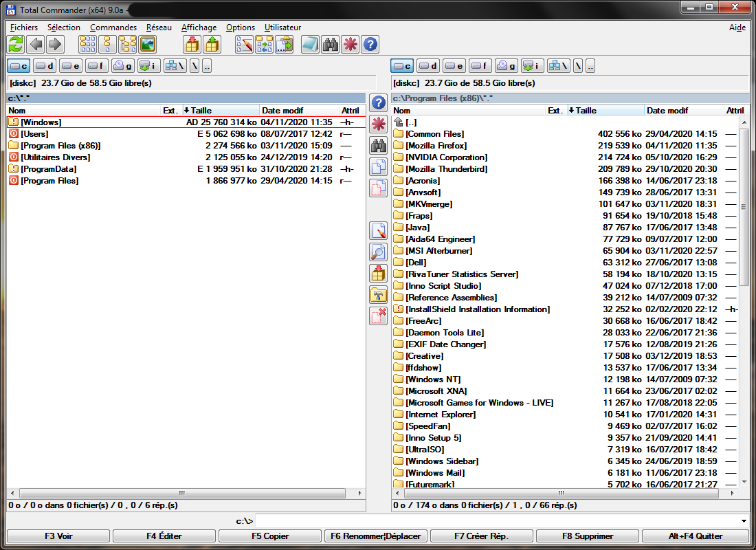Click the copy files icon in middle bar
756x550 pixels.
(379, 166)
